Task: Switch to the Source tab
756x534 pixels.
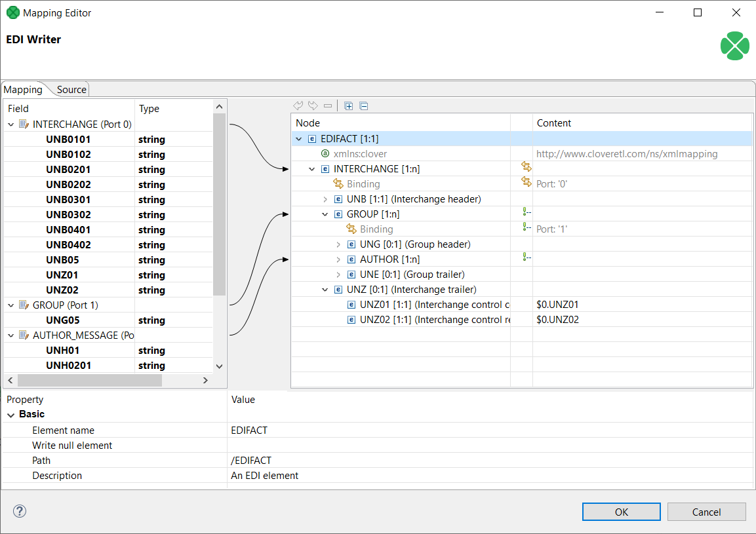Action: [x=71, y=89]
